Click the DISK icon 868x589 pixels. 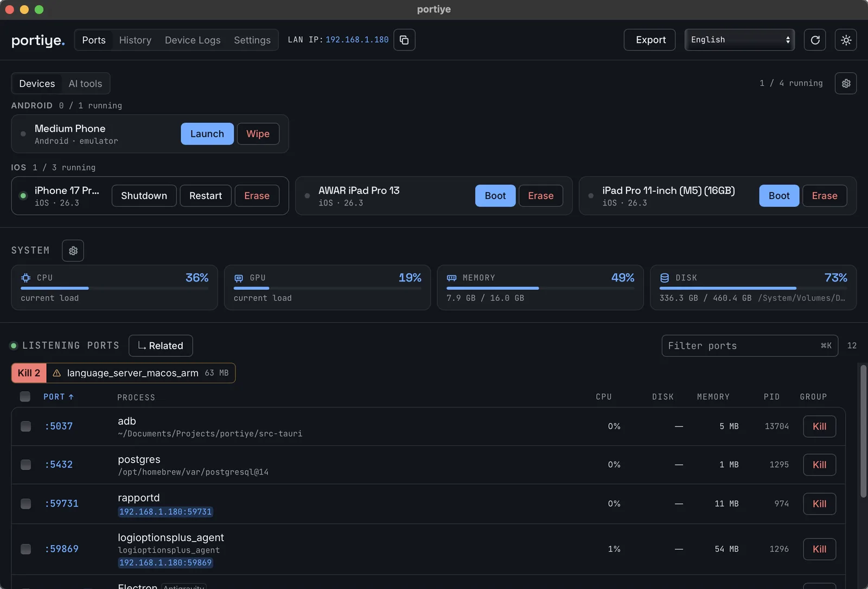pos(665,278)
